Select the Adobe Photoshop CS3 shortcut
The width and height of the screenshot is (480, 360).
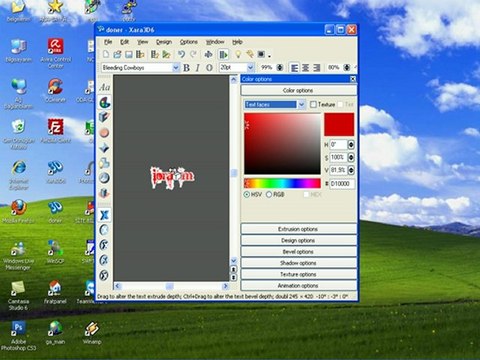click(x=18, y=335)
